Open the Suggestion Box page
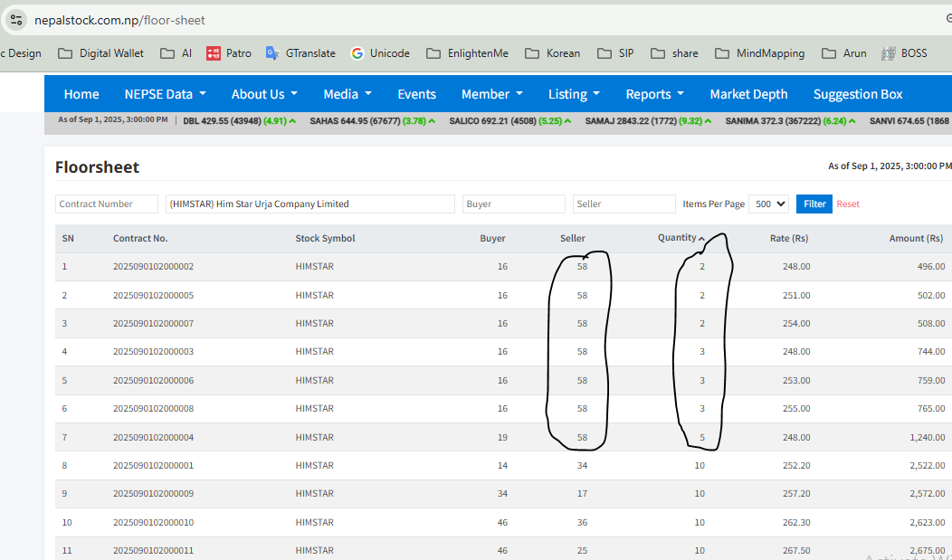The width and height of the screenshot is (952, 560). click(858, 94)
